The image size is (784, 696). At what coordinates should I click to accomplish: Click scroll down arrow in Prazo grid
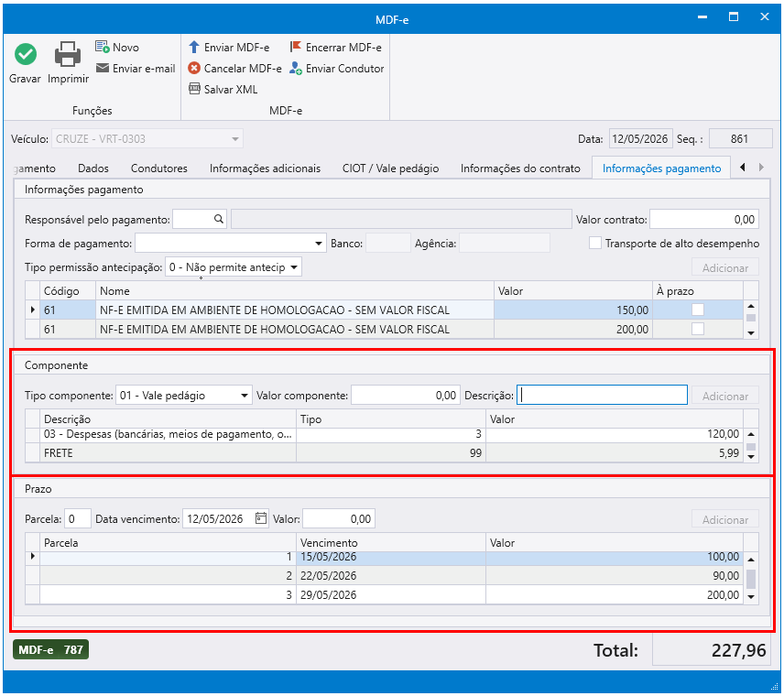click(750, 597)
